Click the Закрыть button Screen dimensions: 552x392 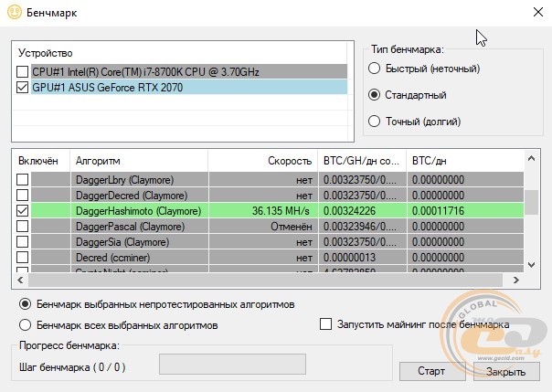tap(506, 372)
